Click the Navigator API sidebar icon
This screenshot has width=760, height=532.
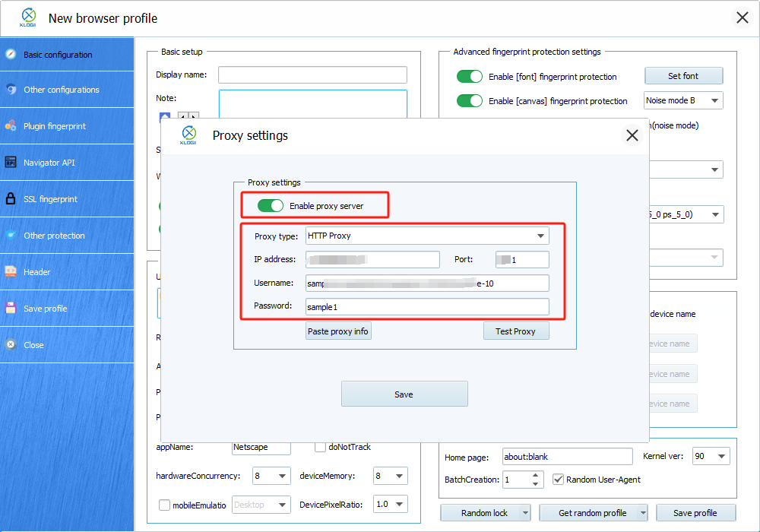point(11,163)
